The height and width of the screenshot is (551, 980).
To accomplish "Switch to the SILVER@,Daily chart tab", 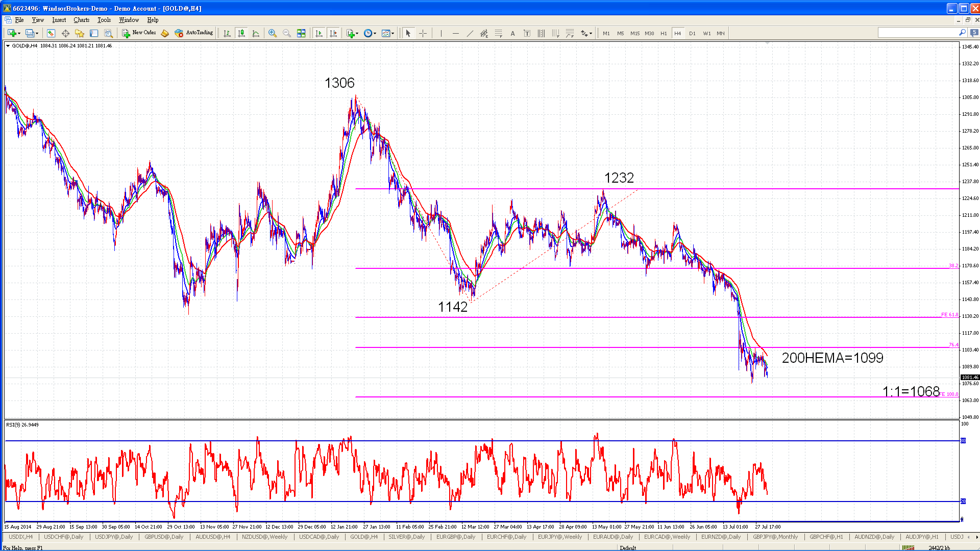I will coord(406,537).
